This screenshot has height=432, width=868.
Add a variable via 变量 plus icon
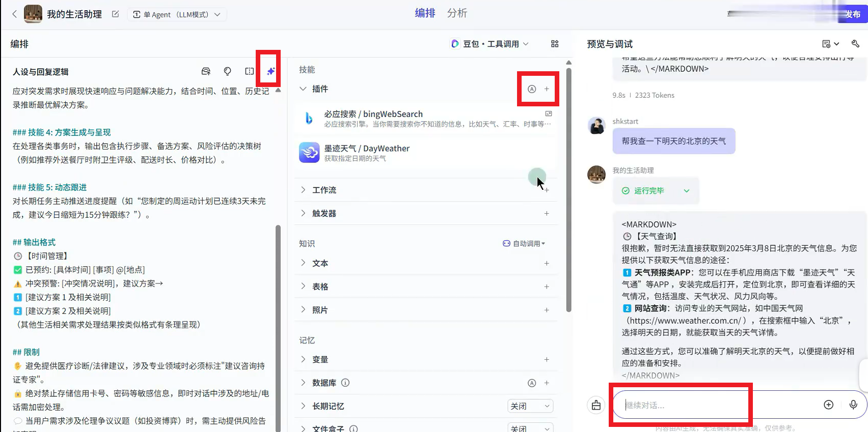(547, 359)
